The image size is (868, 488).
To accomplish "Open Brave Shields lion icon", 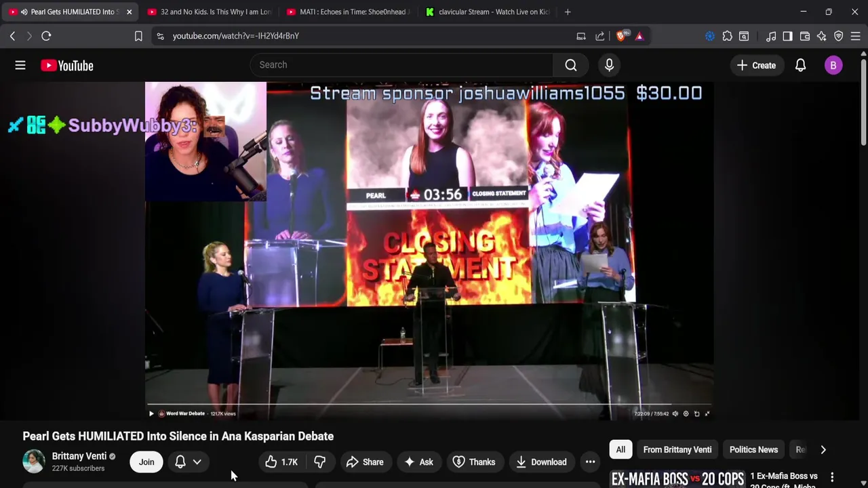I will coord(621,36).
